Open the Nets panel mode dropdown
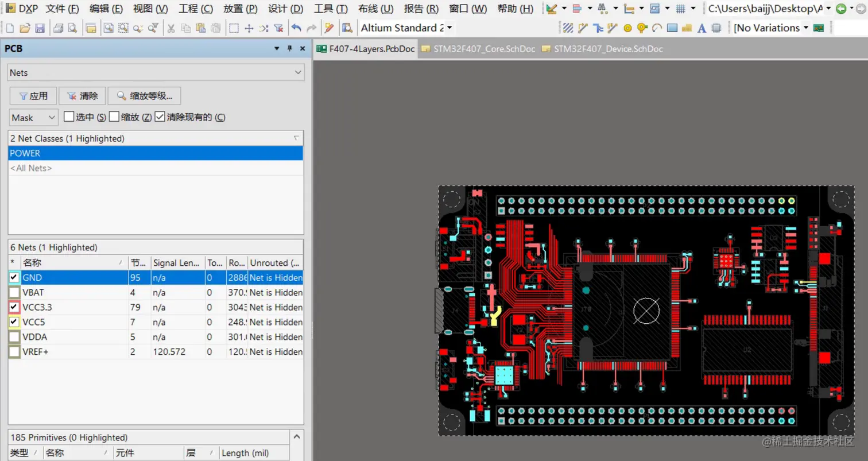Image resolution: width=868 pixels, height=461 pixels. coord(156,72)
